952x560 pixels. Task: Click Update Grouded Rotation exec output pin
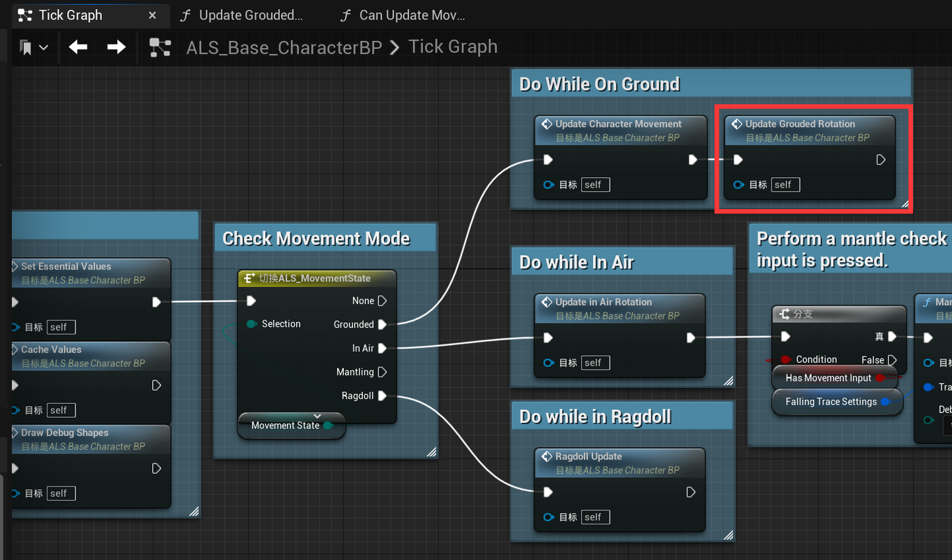click(x=881, y=159)
